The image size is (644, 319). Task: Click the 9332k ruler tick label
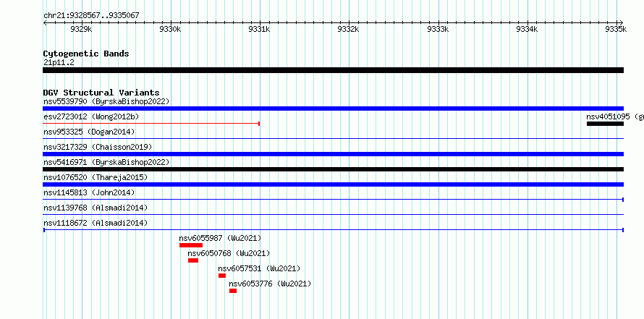(348, 29)
